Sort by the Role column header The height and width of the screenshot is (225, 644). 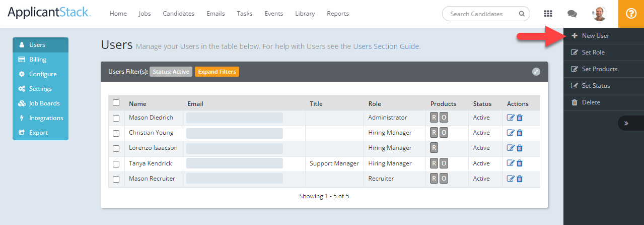pos(375,104)
